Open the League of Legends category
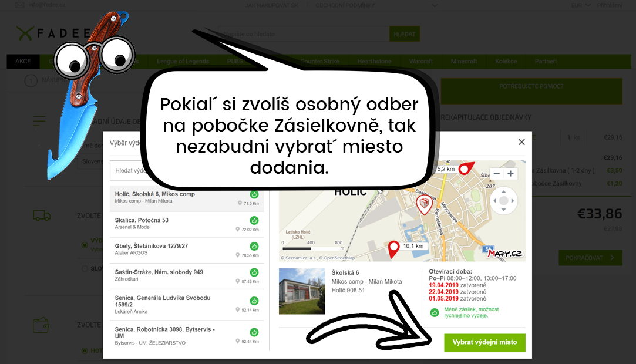The image size is (636, 364). tap(183, 61)
